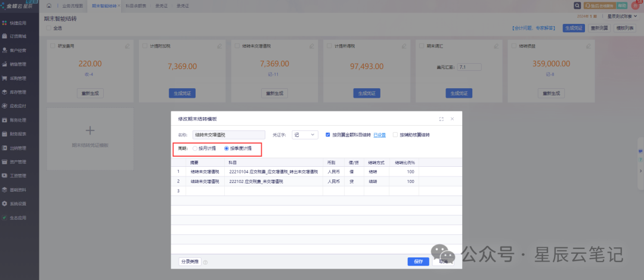Switch to the second 录凭证 tab
The height and width of the screenshot is (280, 644).
pyautogui.click(x=183, y=6)
